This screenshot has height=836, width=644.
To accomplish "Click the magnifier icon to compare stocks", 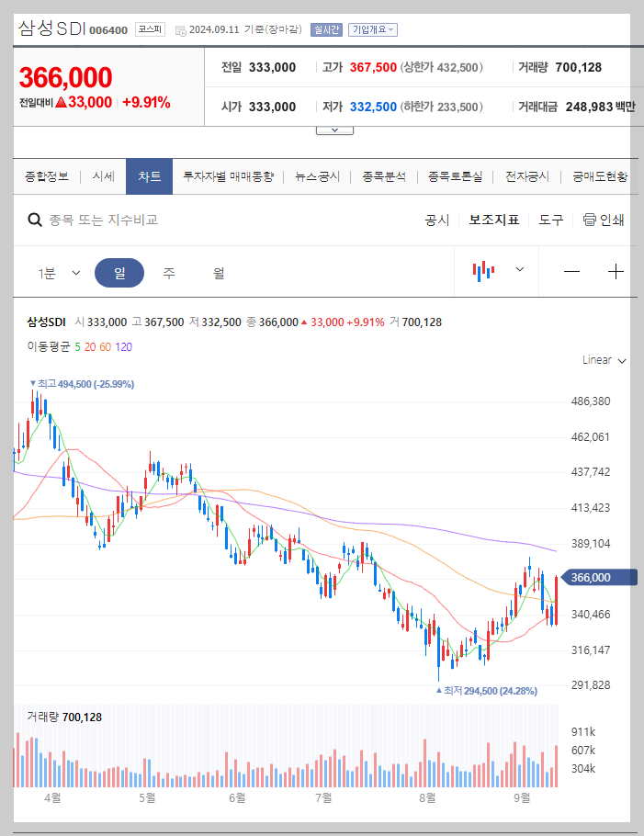I will [x=35, y=220].
